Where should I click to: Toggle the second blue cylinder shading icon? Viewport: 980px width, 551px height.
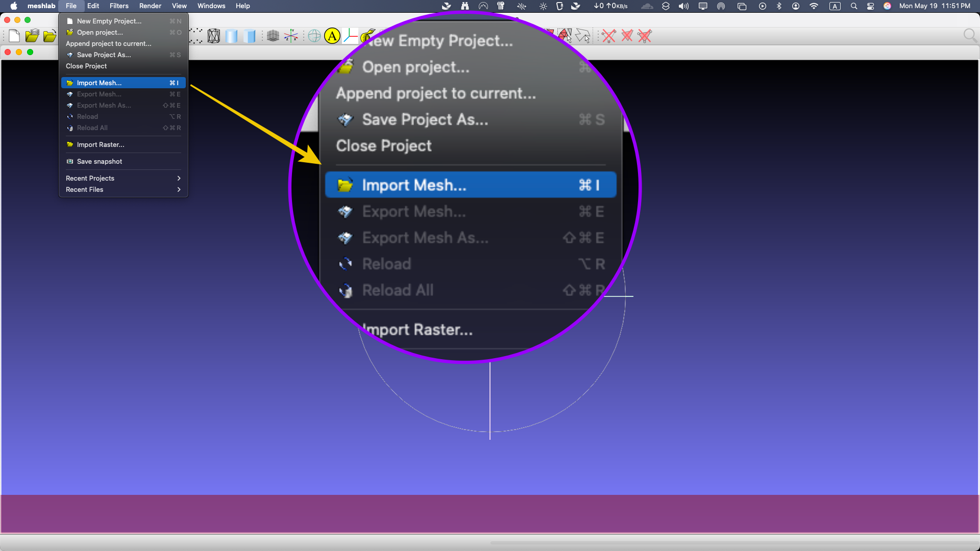pos(250,36)
